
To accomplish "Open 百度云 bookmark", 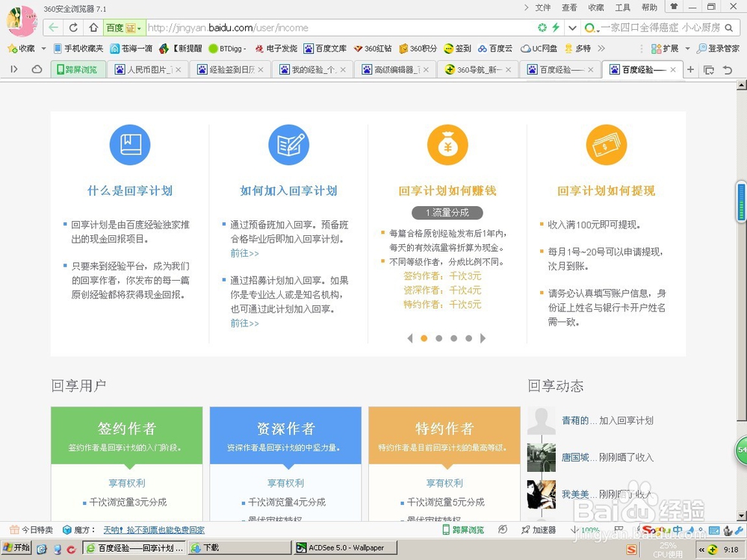I will (x=495, y=49).
